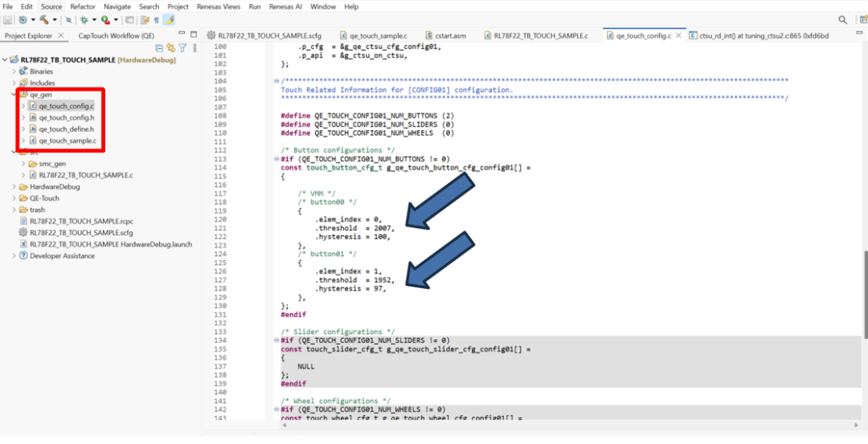This screenshot has height=444, width=868.
Task: Click the Debug bug icon in toolbar
Action: pyautogui.click(x=83, y=19)
